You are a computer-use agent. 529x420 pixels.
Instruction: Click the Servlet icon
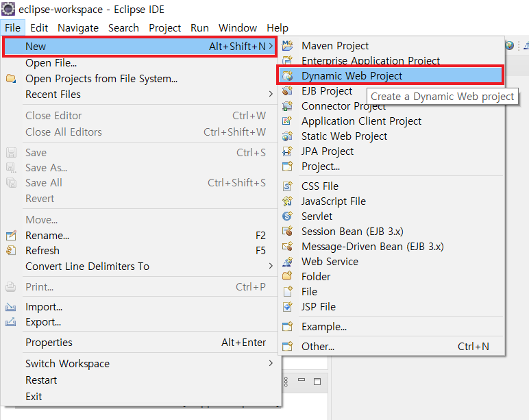(287, 217)
